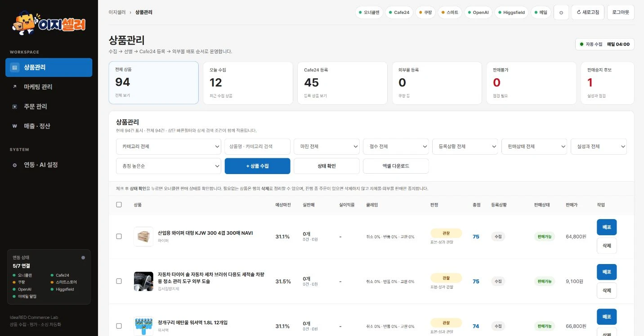Check the box for 청개구리 에탄올 워셔액 row

[119, 326]
